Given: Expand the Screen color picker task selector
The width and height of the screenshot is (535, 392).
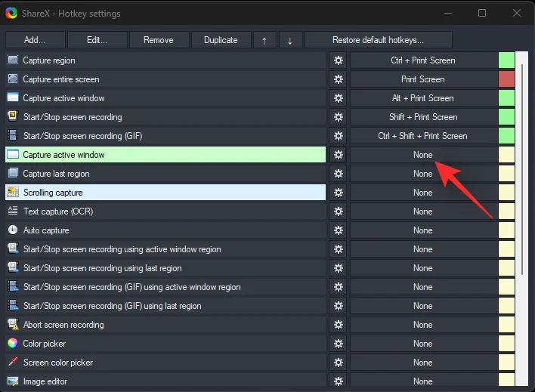Looking at the screenshot, I should [x=165, y=363].
